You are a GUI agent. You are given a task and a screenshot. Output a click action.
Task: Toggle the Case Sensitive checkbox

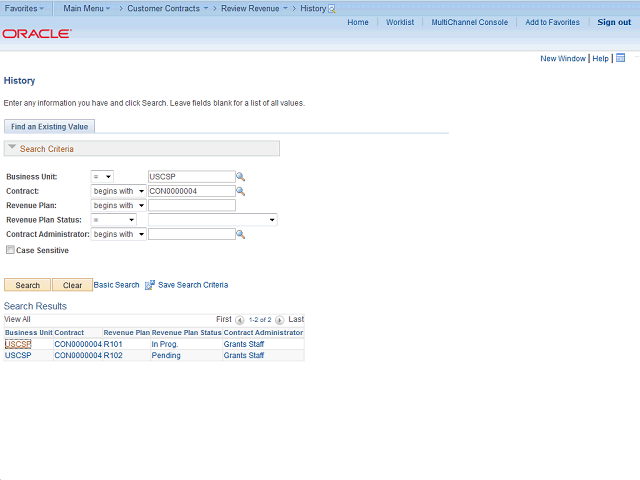[10, 250]
